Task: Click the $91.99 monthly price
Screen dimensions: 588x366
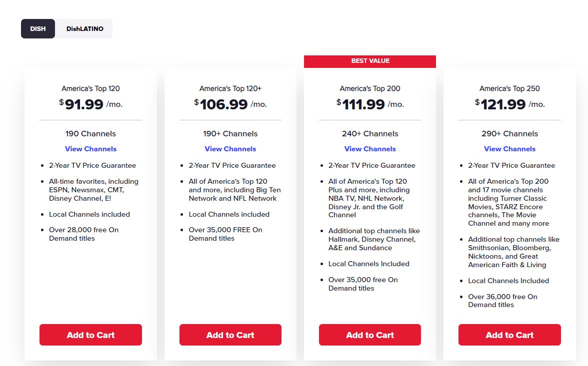Action: (x=90, y=104)
